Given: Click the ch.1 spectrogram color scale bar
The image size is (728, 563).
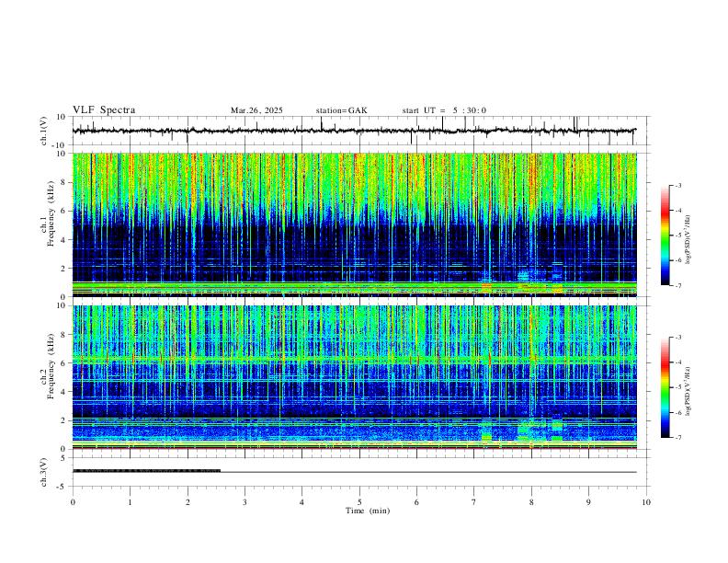Looking at the screenshot, I should click(x=665, y=236).
